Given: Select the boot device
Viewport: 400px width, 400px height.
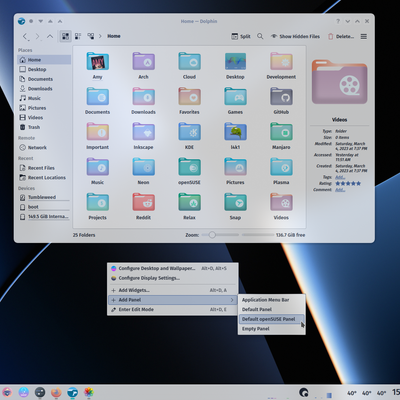Looking at the screenshot, I should (44, 207).
